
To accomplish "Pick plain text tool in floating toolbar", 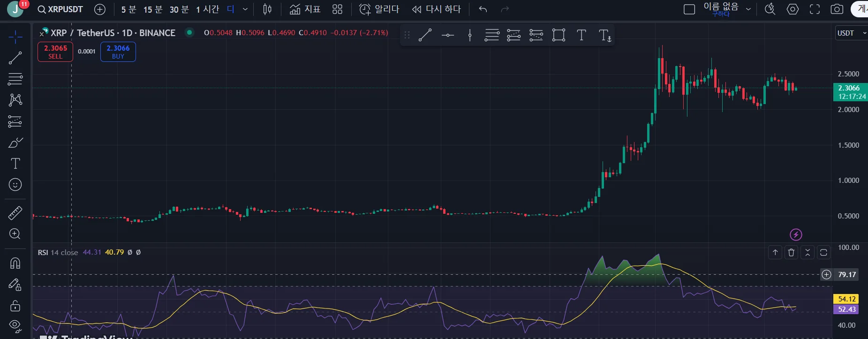I will (581, 35).
